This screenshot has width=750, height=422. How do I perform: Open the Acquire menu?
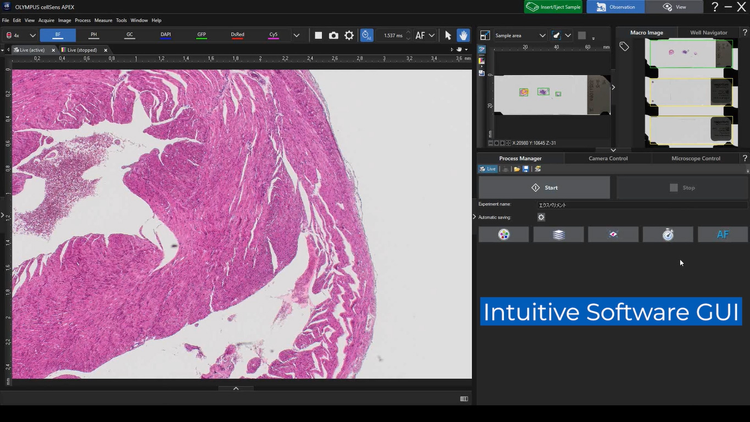(x=46, y=20)
